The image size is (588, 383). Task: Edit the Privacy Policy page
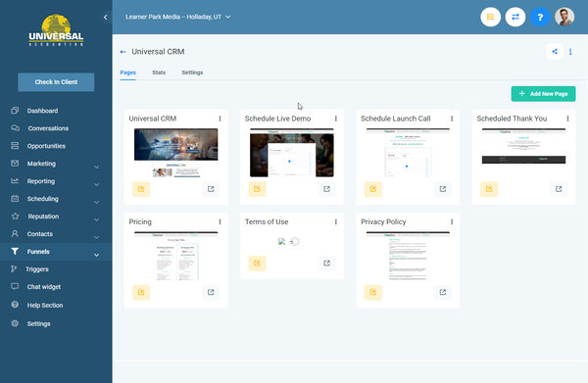tap(372, 292)
